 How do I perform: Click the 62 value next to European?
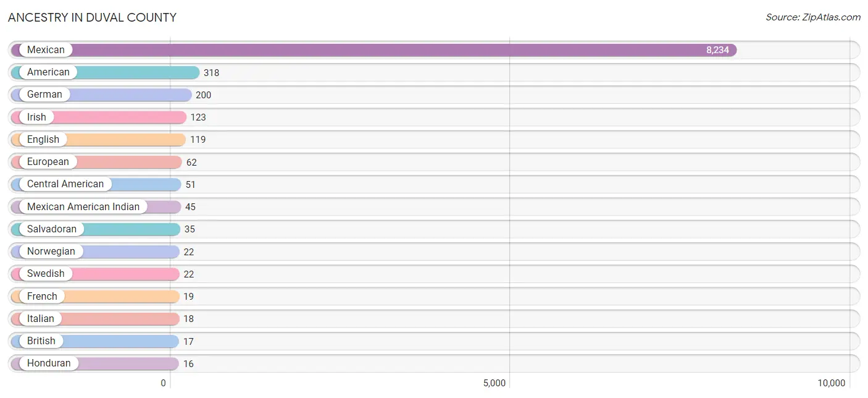191,163
